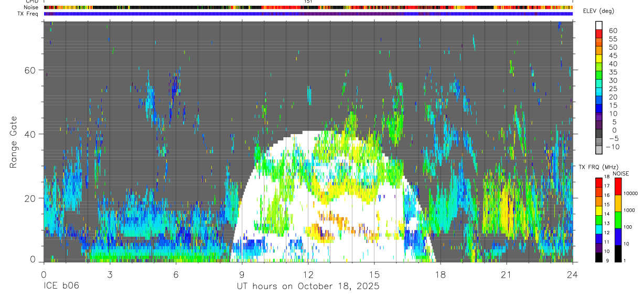The width and height of the screenshot is (644, 297).
Task: Click the y-axis tick label '60'
Action: pyautogui.click(x=30, y=70)
